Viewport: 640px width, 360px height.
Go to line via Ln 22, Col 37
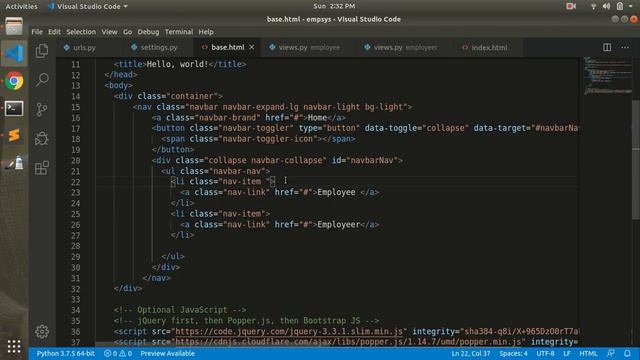pyautogui.click(x=471, y=353)
